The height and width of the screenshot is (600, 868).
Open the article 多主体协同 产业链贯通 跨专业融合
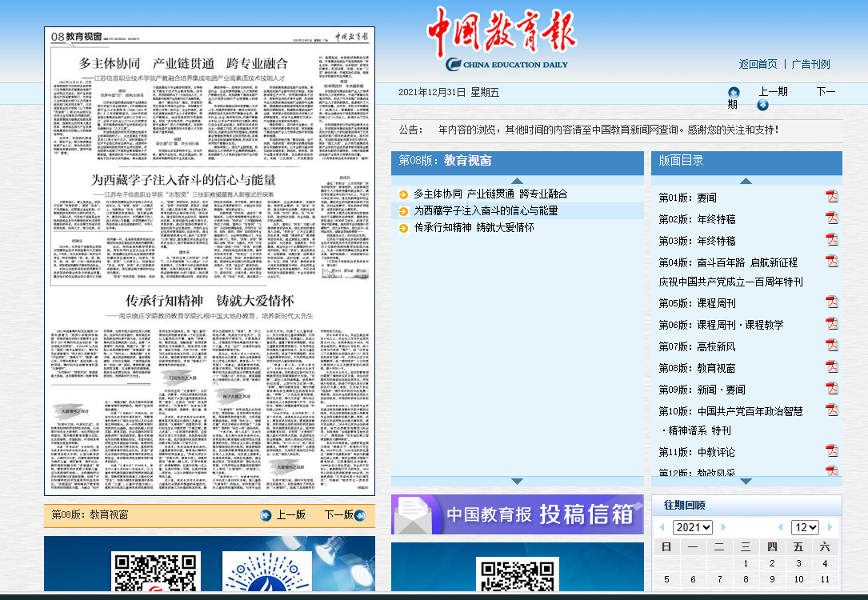pyautogui.click(x=490, y=194)
